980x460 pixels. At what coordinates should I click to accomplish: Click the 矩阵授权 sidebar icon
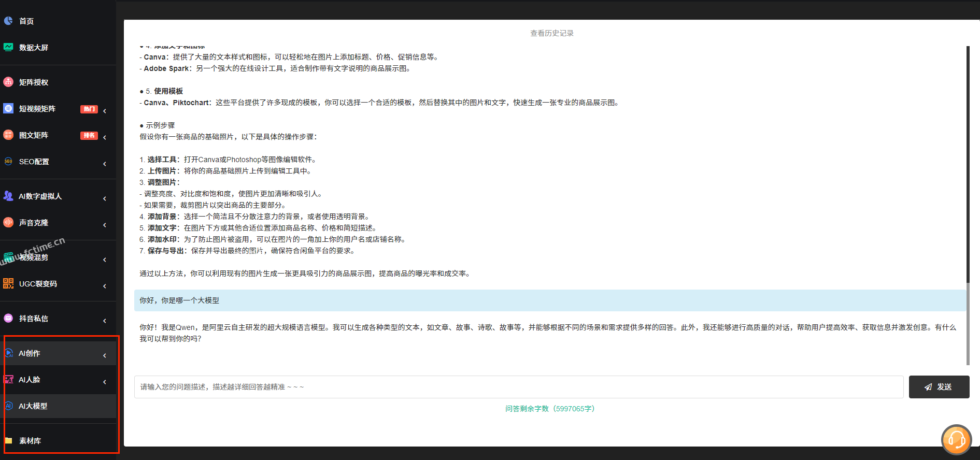point(8,82)
